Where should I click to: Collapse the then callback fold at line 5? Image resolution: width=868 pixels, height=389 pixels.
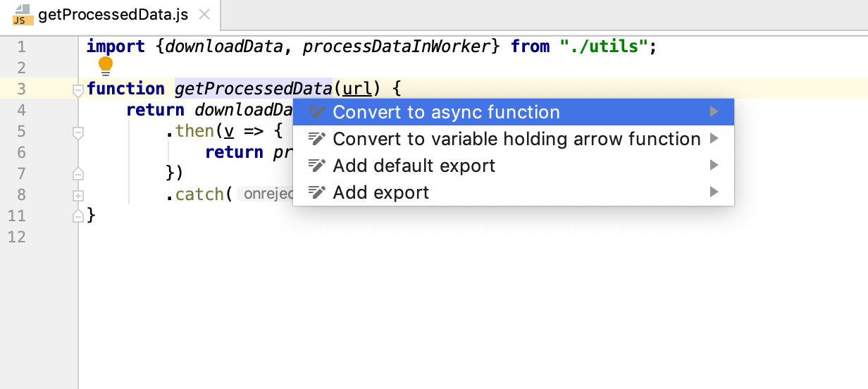[78, 132]
